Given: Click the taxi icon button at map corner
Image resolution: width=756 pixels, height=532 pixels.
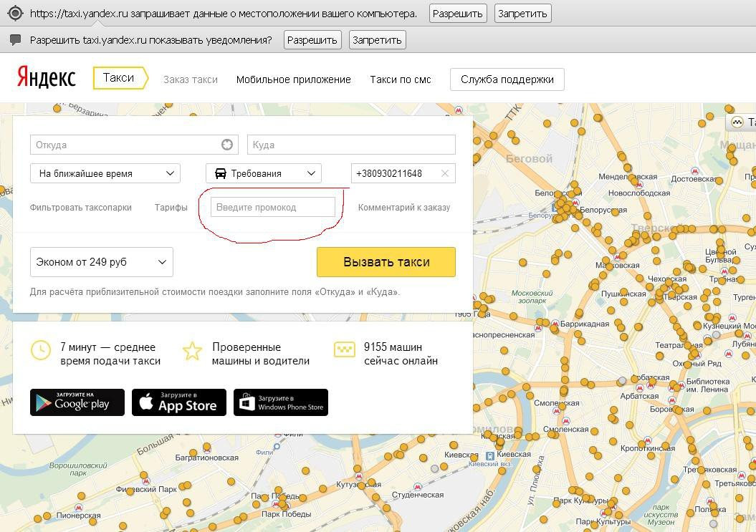Looking at the screenshot, I should (x=740, y=122).
